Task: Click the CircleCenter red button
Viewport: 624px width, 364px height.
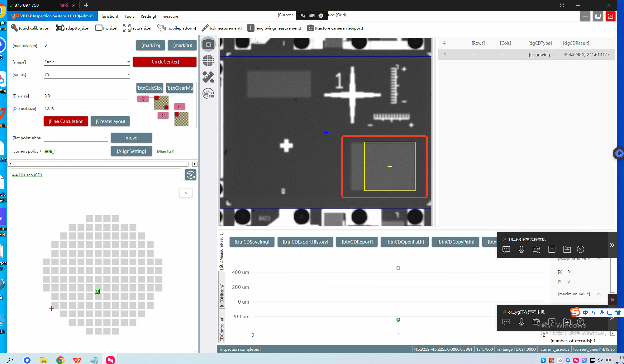Action: pyautogui.click(x=165, y=62)
